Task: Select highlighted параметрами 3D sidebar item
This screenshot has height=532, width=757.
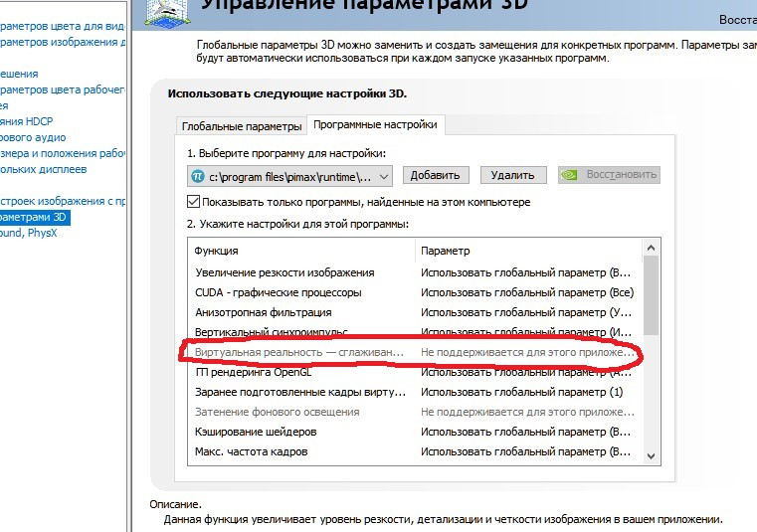Action: coord(35,217)
